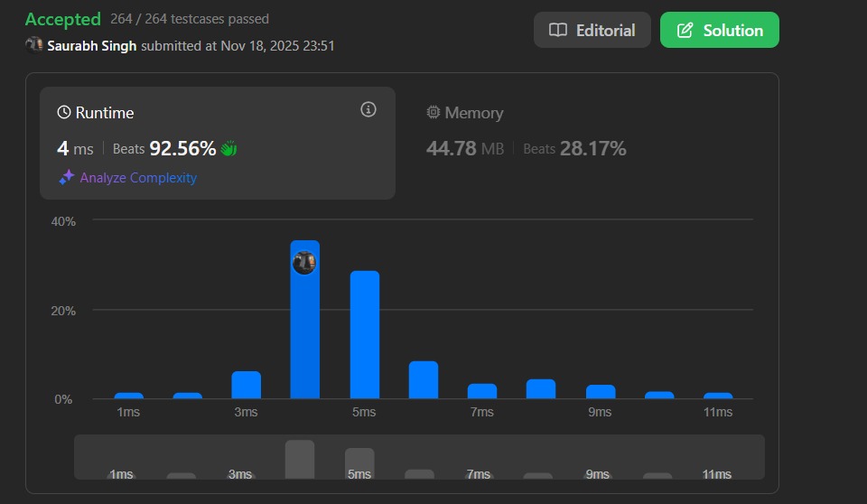
Task: Click the 'submitted at Nov 18, 2025 23:51' text
Action: tap(238, 46)
